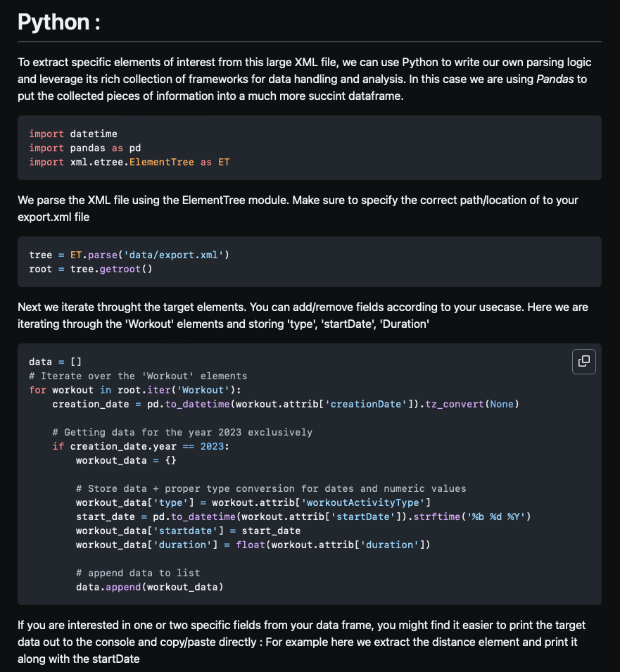This screenshot has height=672, width=620.
Task: Click the 'data.append(workout_data)' line
Action: pos(150,587)
